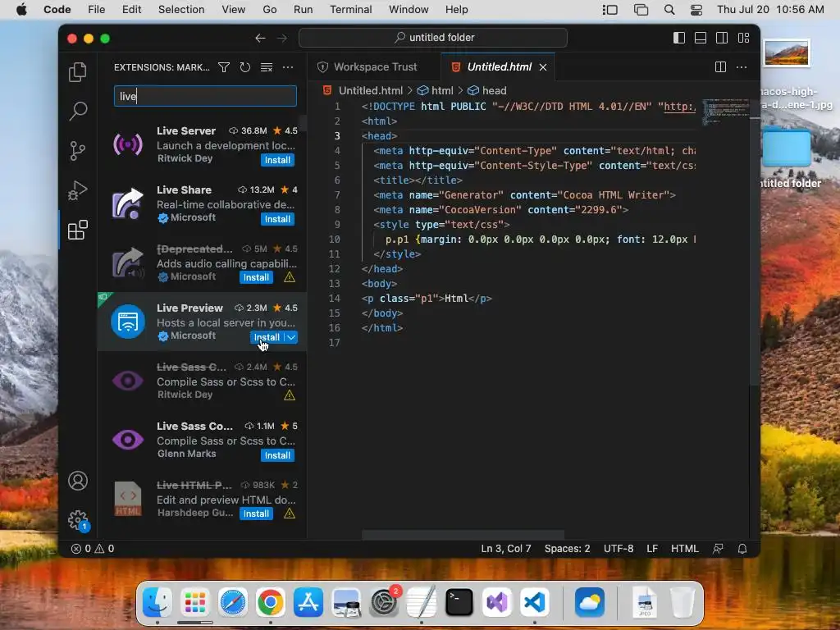Image resolution: width=840 pixels, height=630 pixels.
Task: Open notifications bell in status bar
Action: click(742, 549)
